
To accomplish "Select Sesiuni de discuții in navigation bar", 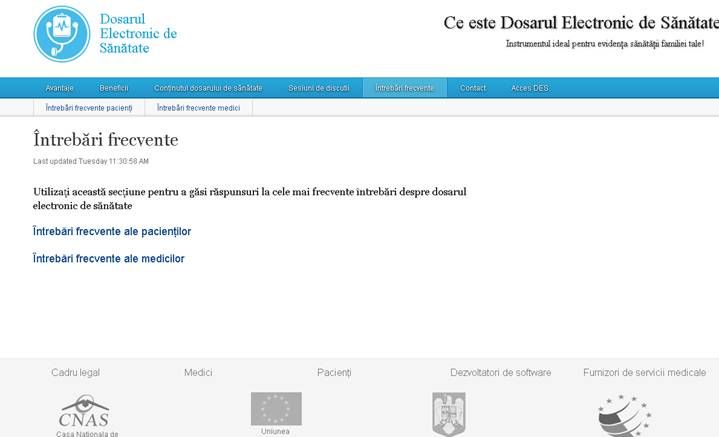I will [319, 88].
